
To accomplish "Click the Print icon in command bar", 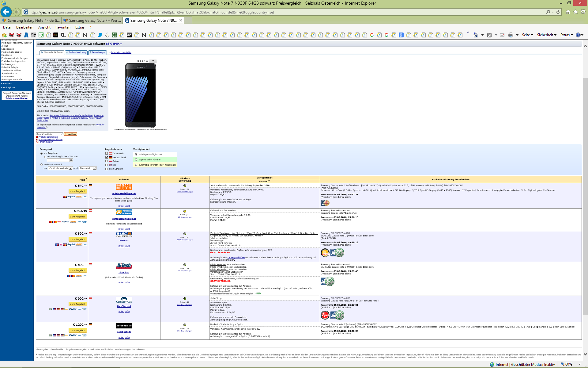I will tap(511, 35).
